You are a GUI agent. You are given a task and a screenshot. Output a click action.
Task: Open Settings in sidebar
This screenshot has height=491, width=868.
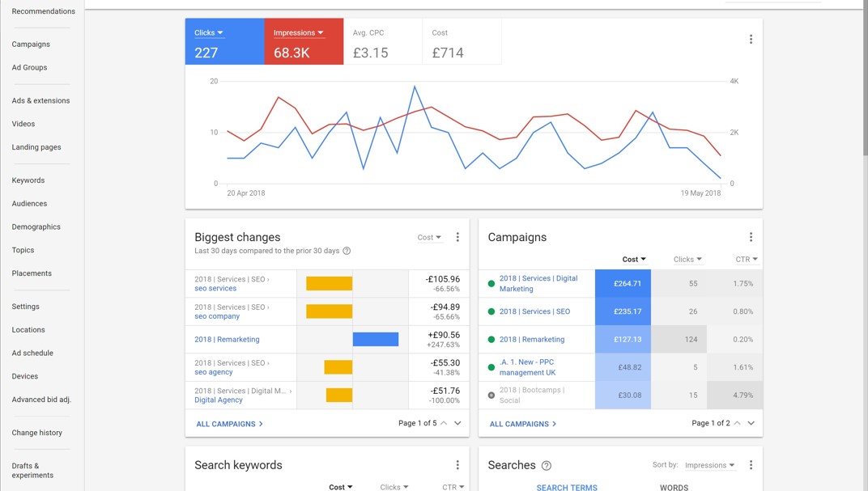(25, 307)
